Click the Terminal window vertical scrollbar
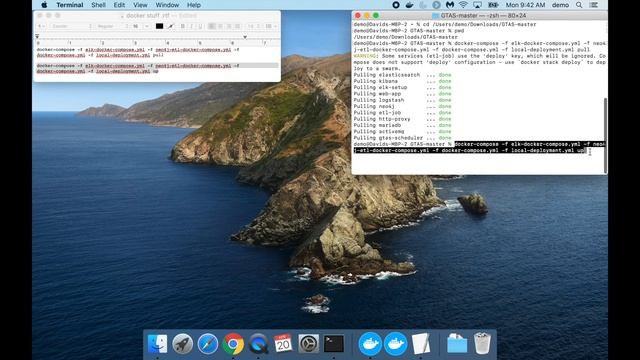Screen dimensions: 640x360 pyautogui.click(x=605, y=135)
